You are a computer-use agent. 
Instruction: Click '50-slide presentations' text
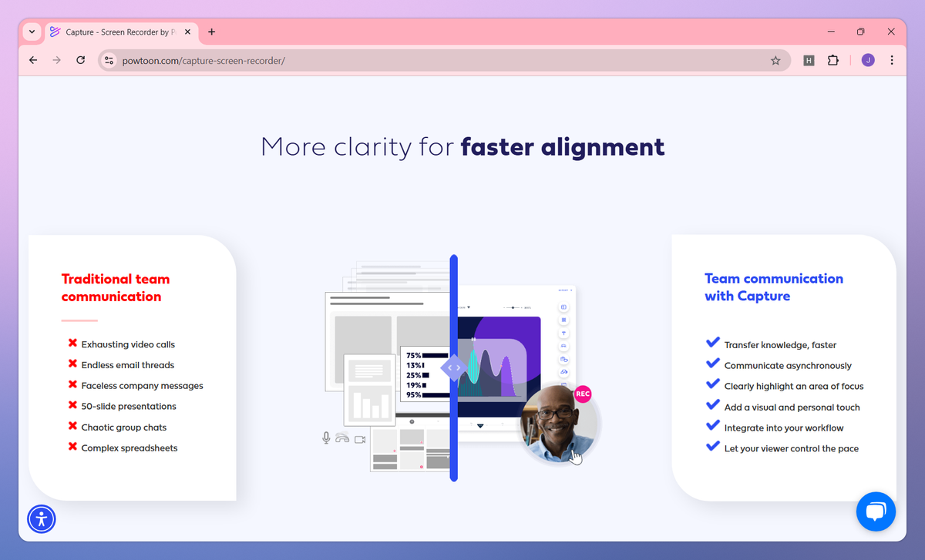click(x=129, y=406)
